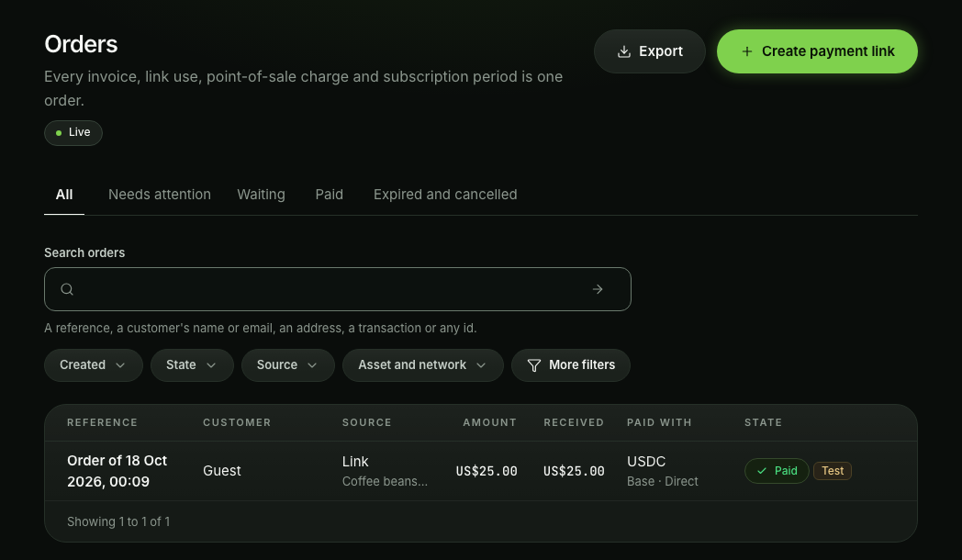This screenshot has height=560, width=962.
Task: Click the SOURCE column header
Action: pos(367,422)
